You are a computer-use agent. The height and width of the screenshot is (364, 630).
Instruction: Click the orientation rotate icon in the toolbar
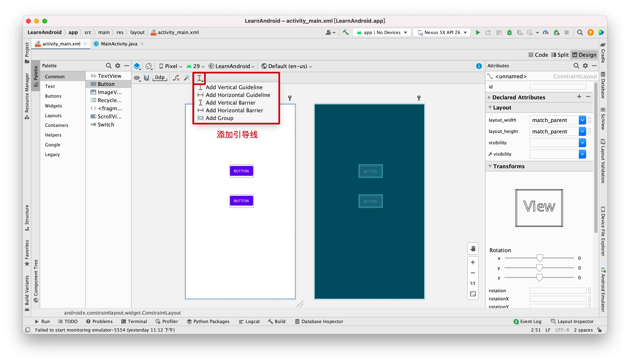pos(149,66)
